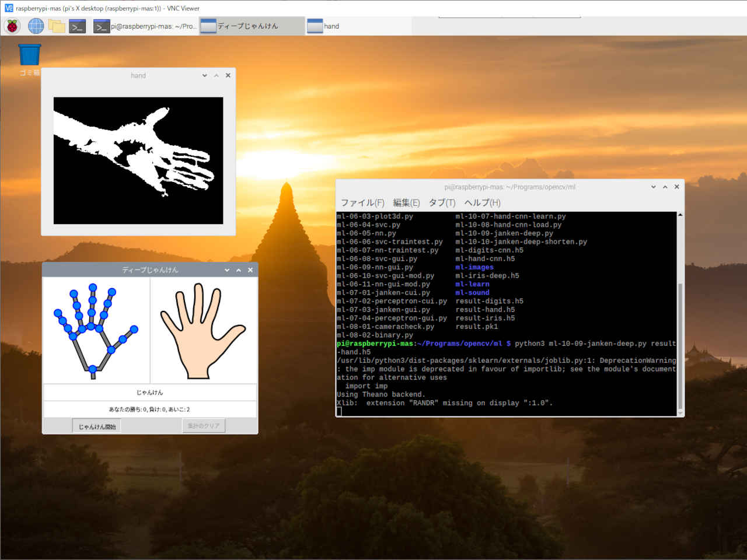Close the hand window

pyautogui.click(x=228, y=75)
